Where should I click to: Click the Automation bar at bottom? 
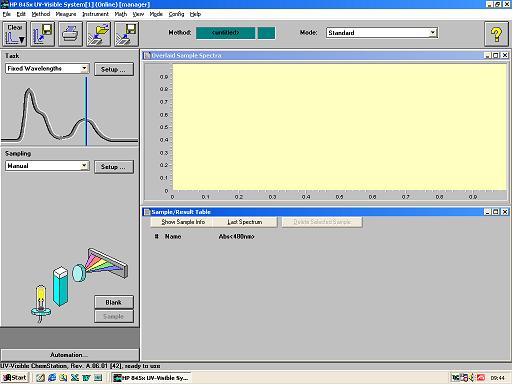[x=70, y=355]
